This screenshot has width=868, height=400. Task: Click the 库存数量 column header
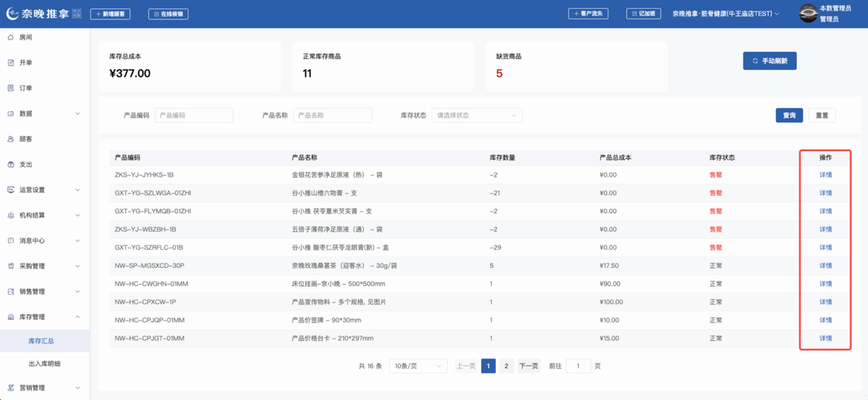click(x=503, y=157)
